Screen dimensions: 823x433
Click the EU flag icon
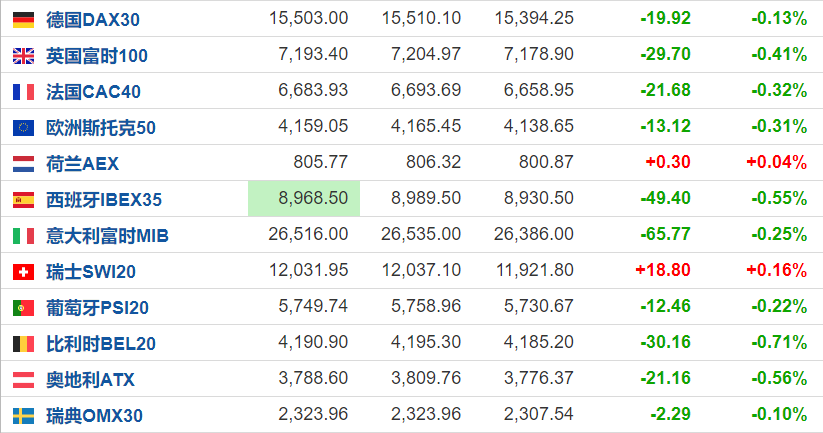point(24,128)
